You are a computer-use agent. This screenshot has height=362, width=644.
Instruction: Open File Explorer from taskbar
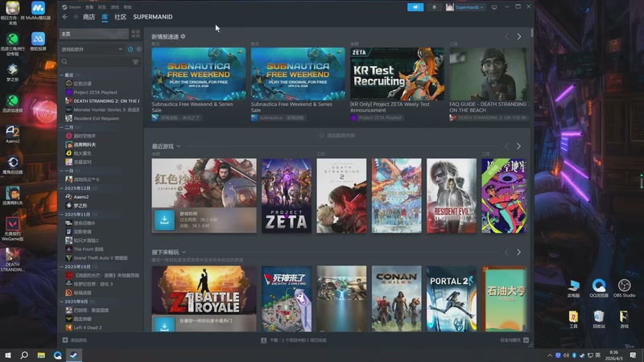41,355
